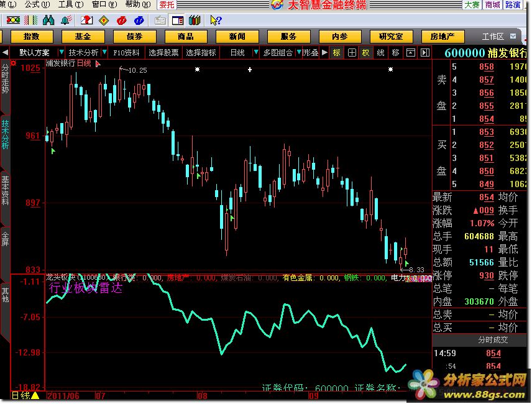Viewport: 532px width, 404px height.
Task: Click the collapse panel icon with up arrow
Action: click(411, 53)
